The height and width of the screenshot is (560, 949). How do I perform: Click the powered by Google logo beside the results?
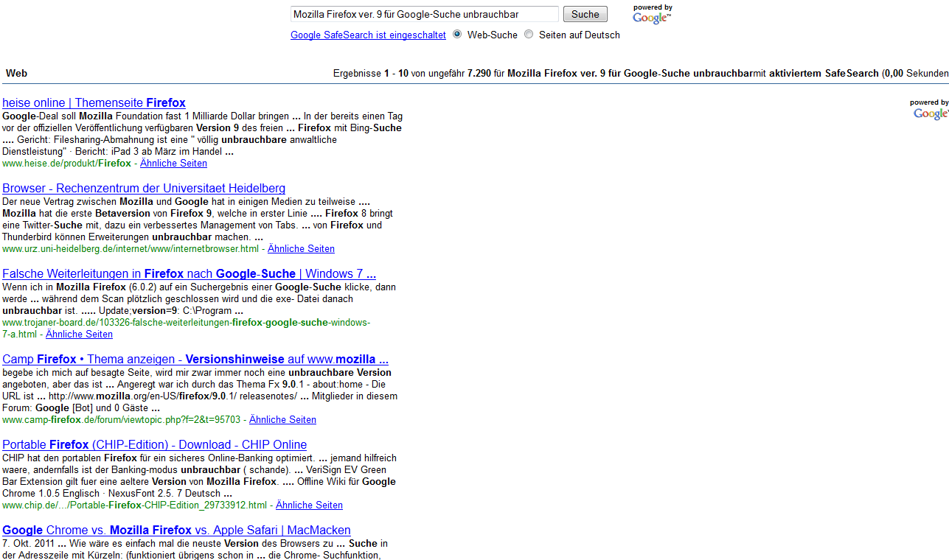pyautogui.click(x=929, y=110)
